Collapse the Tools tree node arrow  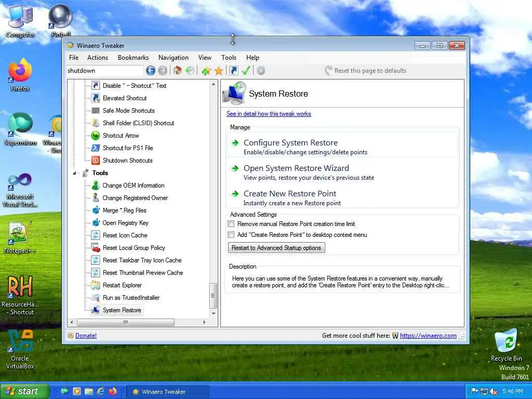point(75,173)
